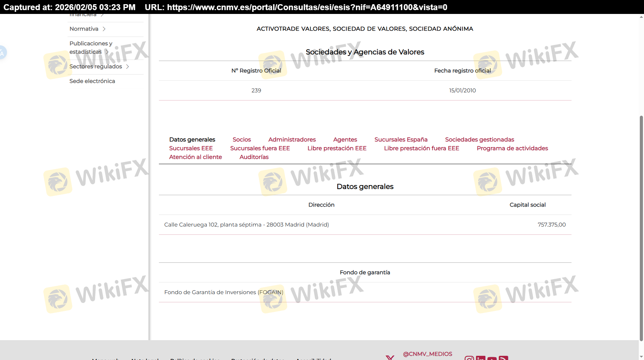Expand the Publicaciones y estadísticas chevron
This screenshot has width=644, height=360.
[107, 52]
